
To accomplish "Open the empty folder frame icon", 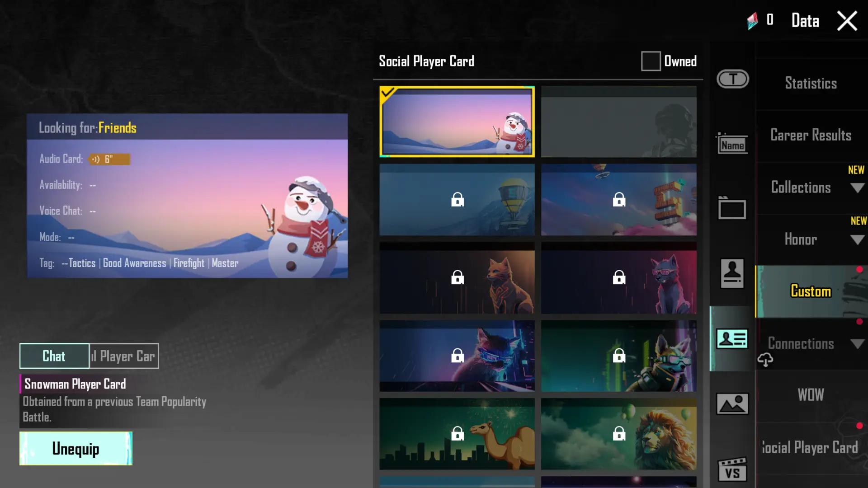I will 732,208.
